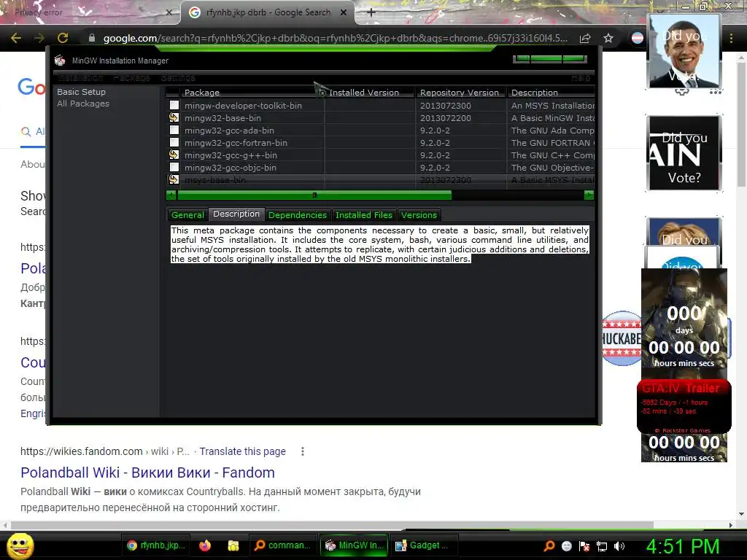The width and height of the screenshot is (747, 560).
Task: Click version 2013072200 of mingw32-base-bin
Action: pos(446,118)
